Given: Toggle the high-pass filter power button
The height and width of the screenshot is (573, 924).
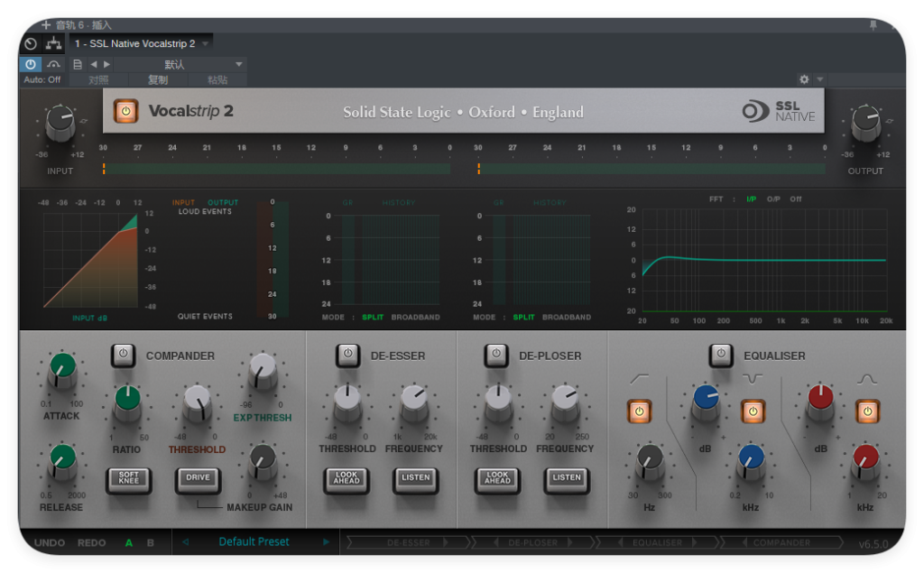Looking at the screenshot, I should 640,411.
